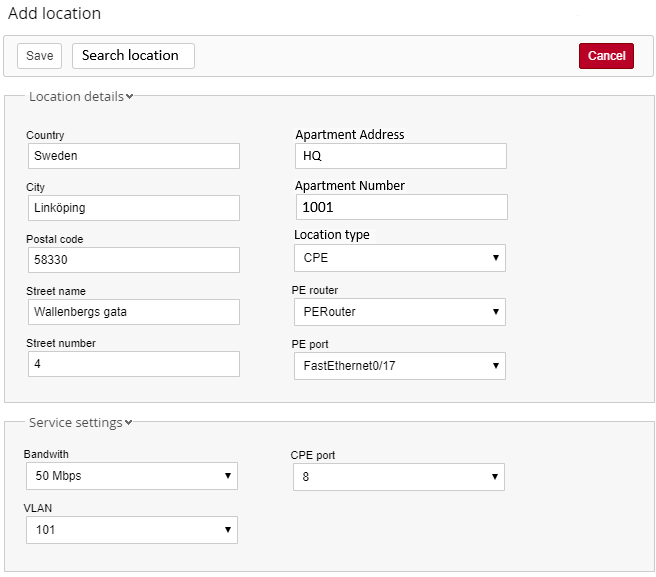Click the Location type label
Screen dimensions: 656x577
tap(332, 235)
